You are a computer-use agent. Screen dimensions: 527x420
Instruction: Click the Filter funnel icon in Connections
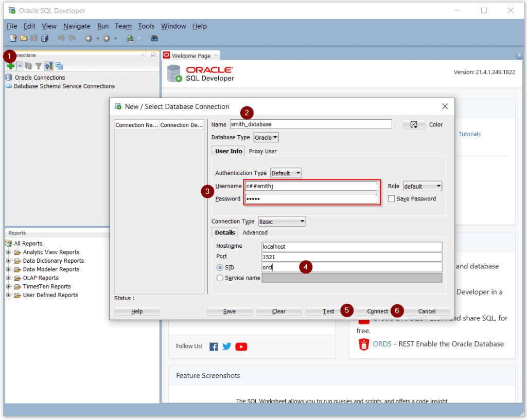tap(39, 66)
